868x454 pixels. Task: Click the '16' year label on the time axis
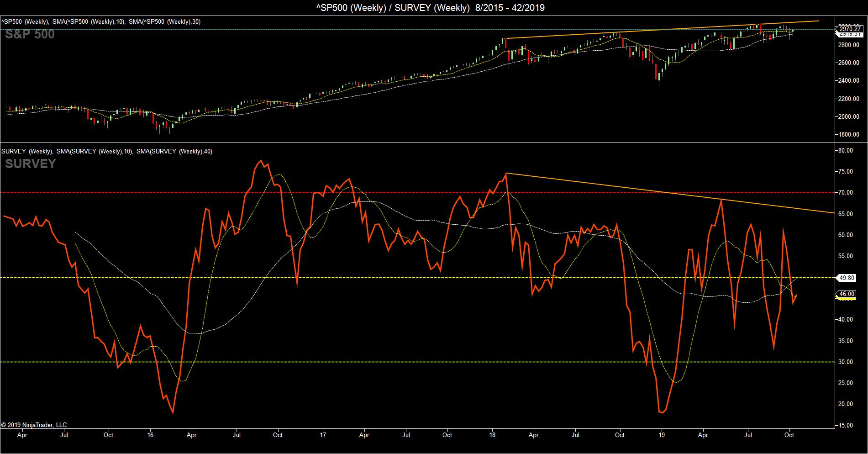(x=151, y=435)
